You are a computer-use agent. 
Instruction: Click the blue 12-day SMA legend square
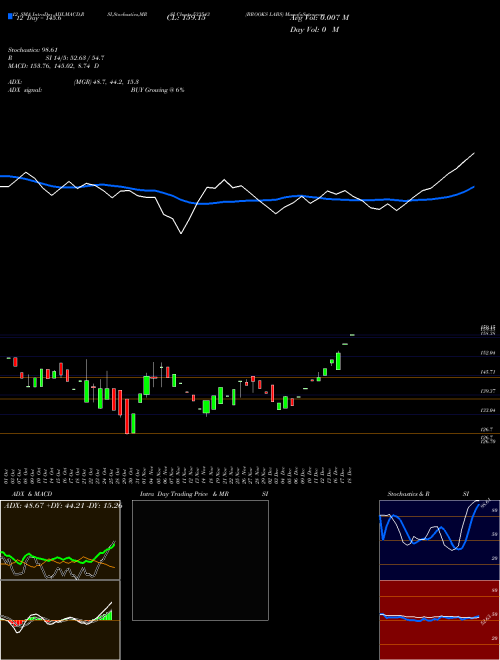point(10,16)
